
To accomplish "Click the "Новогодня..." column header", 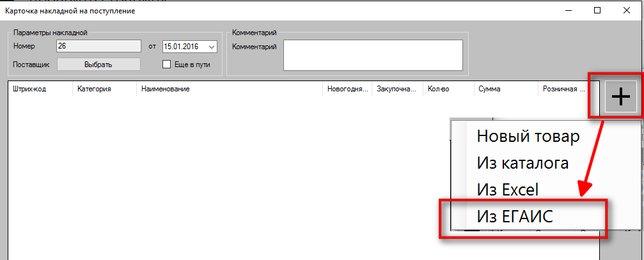I will point(347,89).
